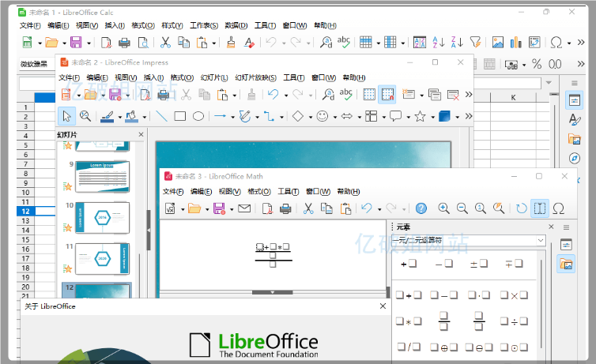Open element category dropdown in Math Elements
Viewport: 596px width, 364px height.
[541, 240]
